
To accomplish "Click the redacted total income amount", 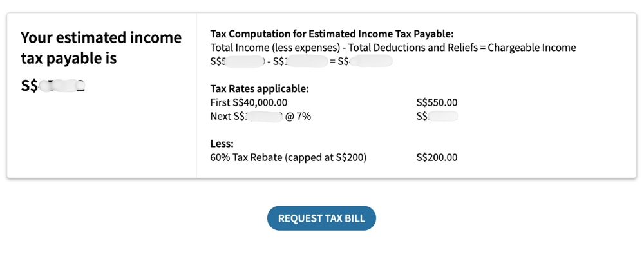I will [x=238, y=62].
